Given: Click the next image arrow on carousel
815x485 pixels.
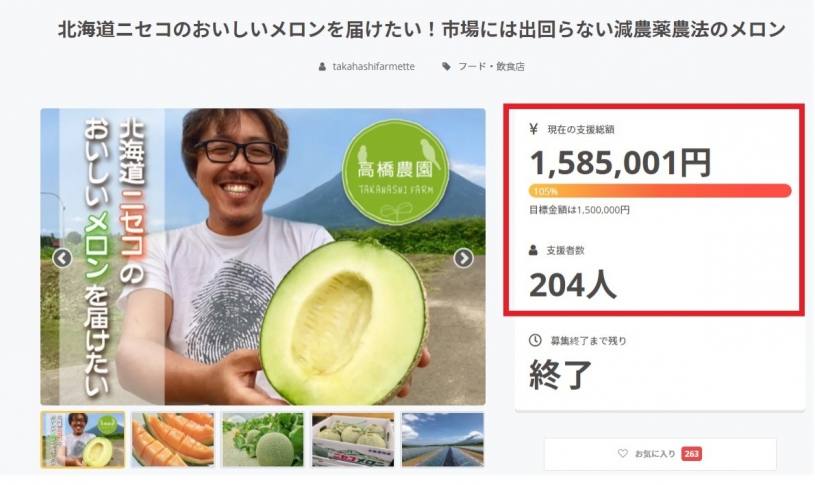Looking at the screenshot, I should click(x=463, y=258).
